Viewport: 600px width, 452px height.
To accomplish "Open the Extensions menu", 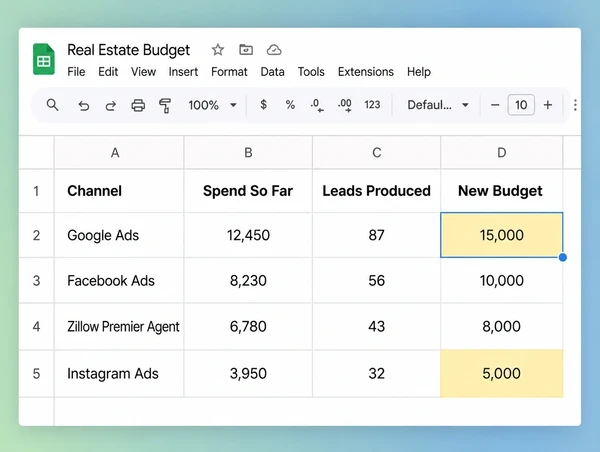I will [365, 72].
